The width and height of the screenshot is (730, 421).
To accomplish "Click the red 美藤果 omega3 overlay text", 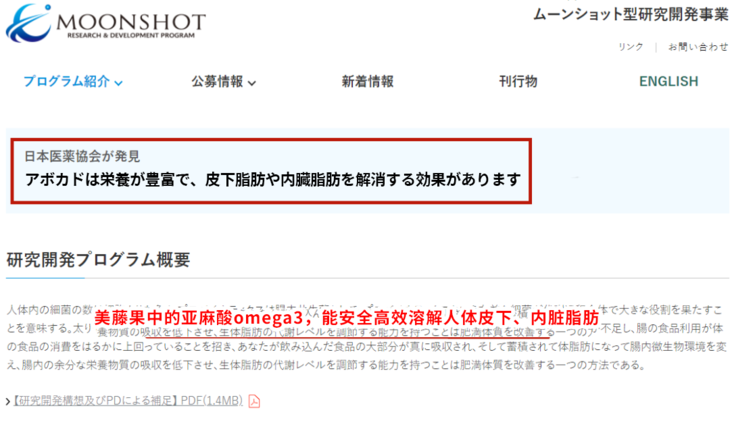I will pyautogui.click(x=346, y=318).
